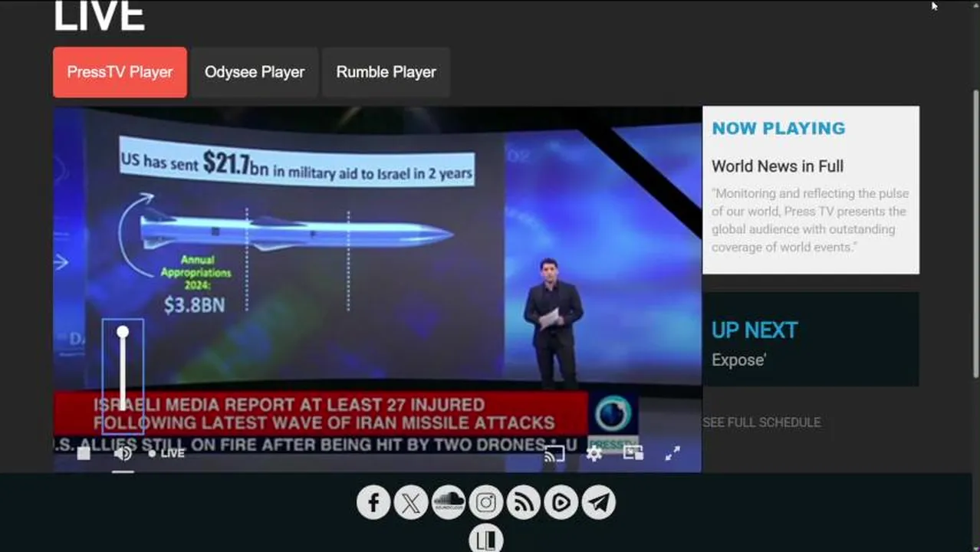This screenshot has width=980, height=552.
Task: Click the Expose' up next program
Action: coord(738,360)
